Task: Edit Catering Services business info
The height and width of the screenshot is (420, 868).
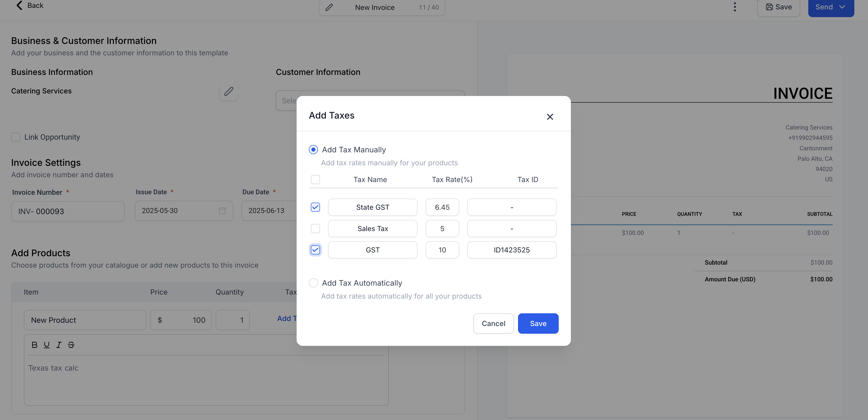Action: click(229, 91)
